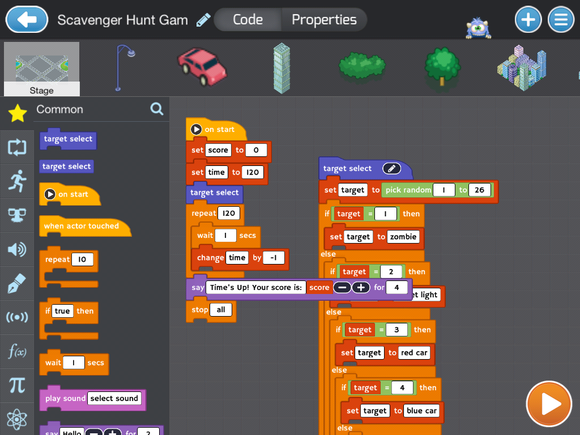The image size is (580, 435).
Task: Open the Properties tab
Action: pyautogui.click(x=324, y=20)
